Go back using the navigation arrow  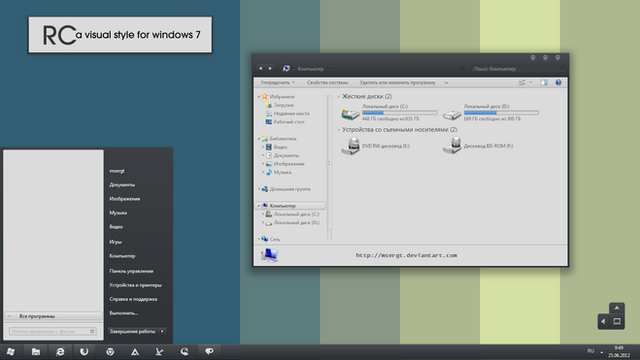[260, 68]
